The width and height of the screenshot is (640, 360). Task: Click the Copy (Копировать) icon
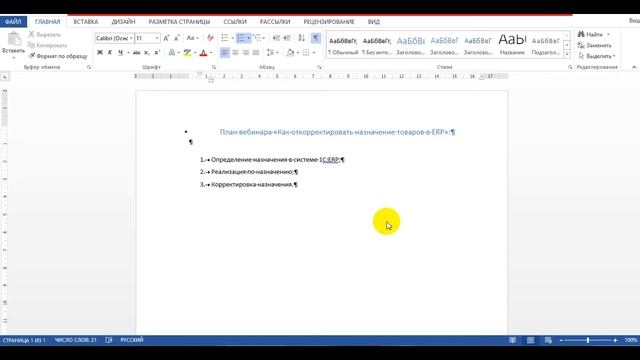31,45
